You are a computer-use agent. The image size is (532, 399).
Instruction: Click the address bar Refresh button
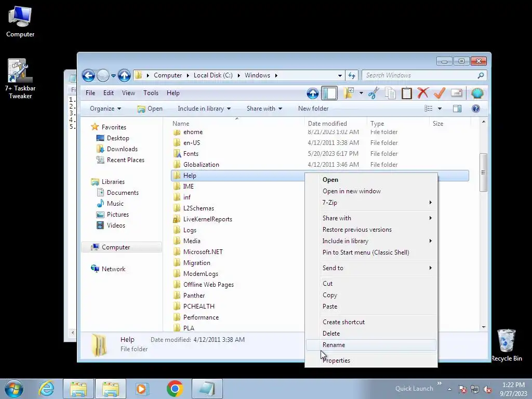352,75
